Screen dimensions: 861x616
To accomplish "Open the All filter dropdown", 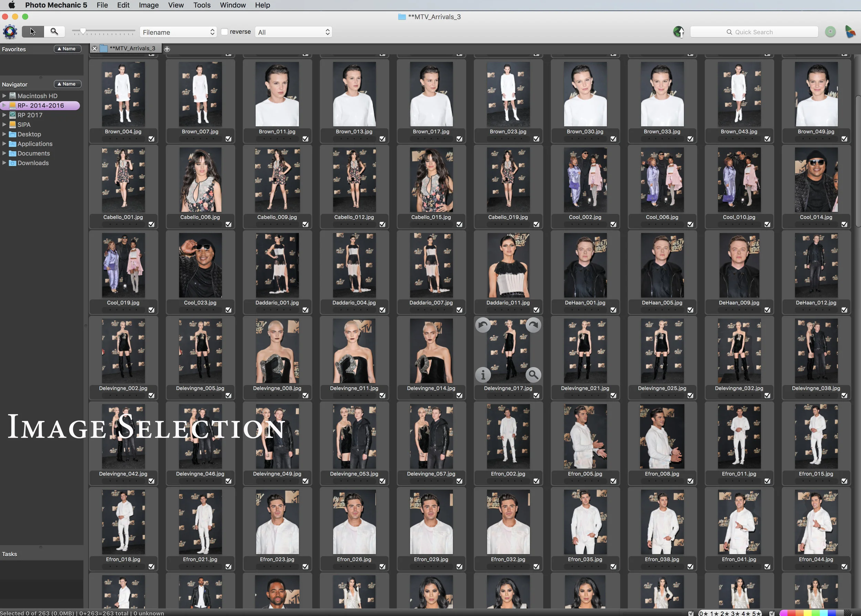I will point(293,32).
